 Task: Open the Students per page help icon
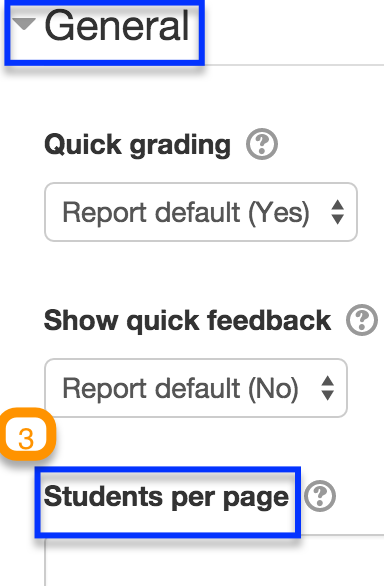pyautogui.click(x=320, y=496)
